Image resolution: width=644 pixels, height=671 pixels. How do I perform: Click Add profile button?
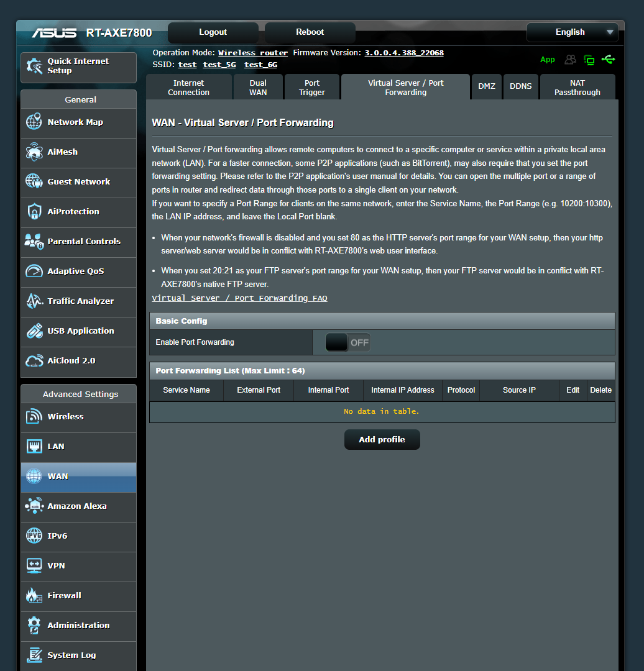pyautogui.click(x=382, y=439)
